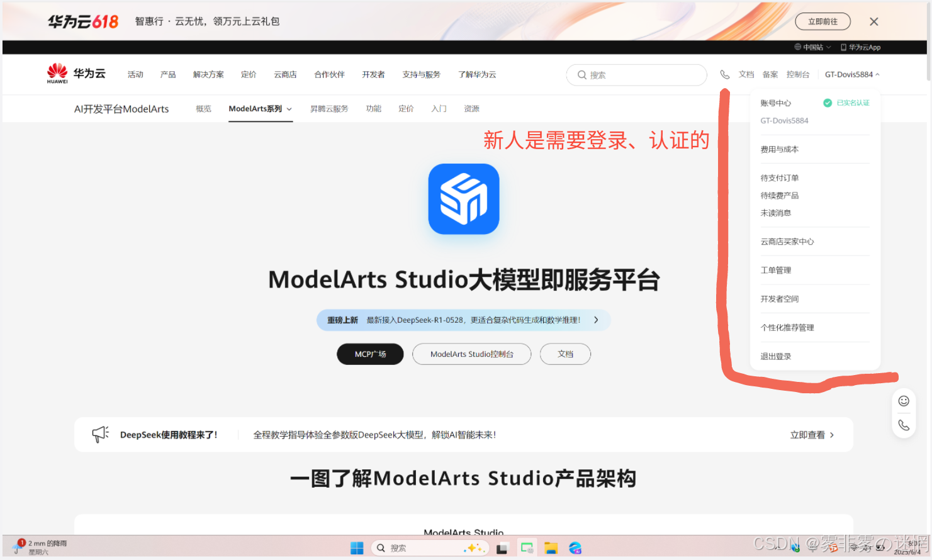Click the weather widget on the taskbar

tap(40, 547)
